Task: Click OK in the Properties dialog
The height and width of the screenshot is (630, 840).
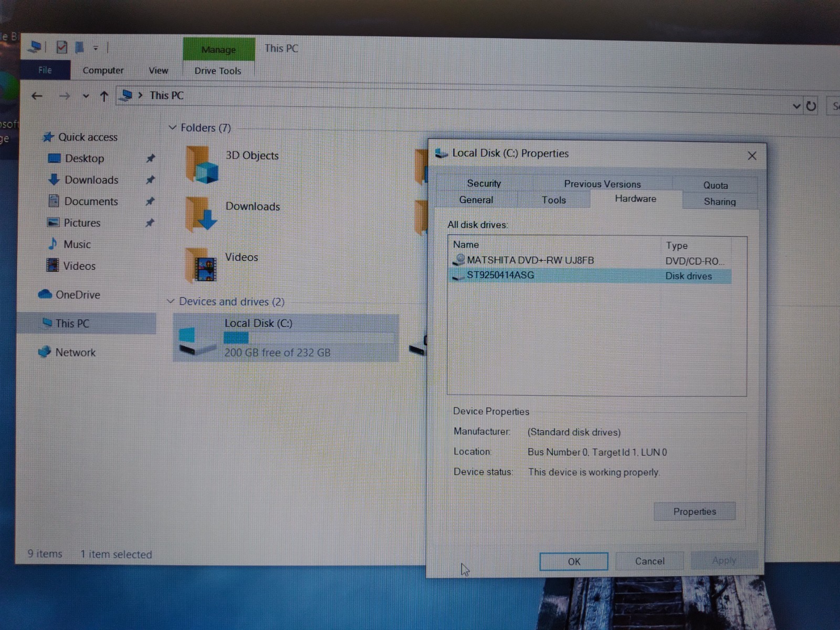Action: 574,561
